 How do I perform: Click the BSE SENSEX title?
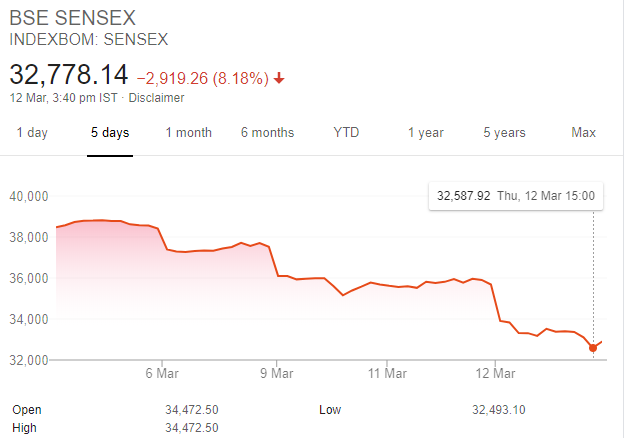73,19
